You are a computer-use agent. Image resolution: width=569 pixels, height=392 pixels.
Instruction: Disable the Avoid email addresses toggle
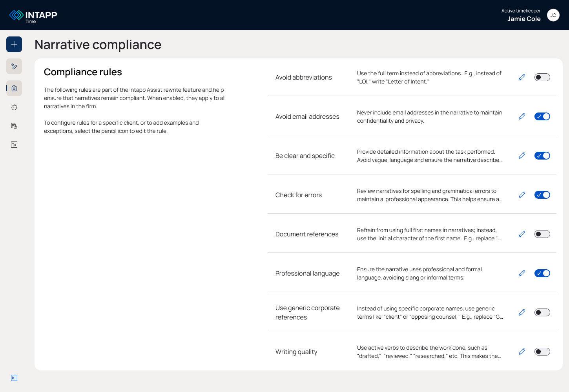click(x=542, y=116)
